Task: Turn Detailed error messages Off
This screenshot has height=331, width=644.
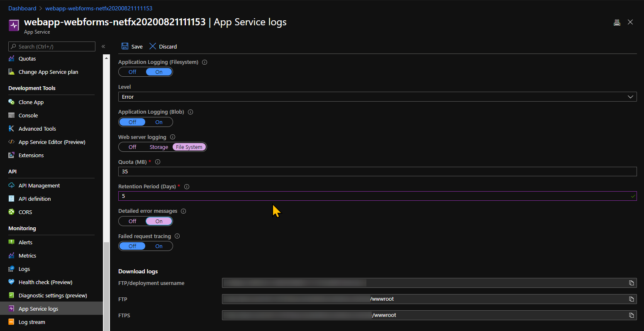Action: tap(132, 221)
